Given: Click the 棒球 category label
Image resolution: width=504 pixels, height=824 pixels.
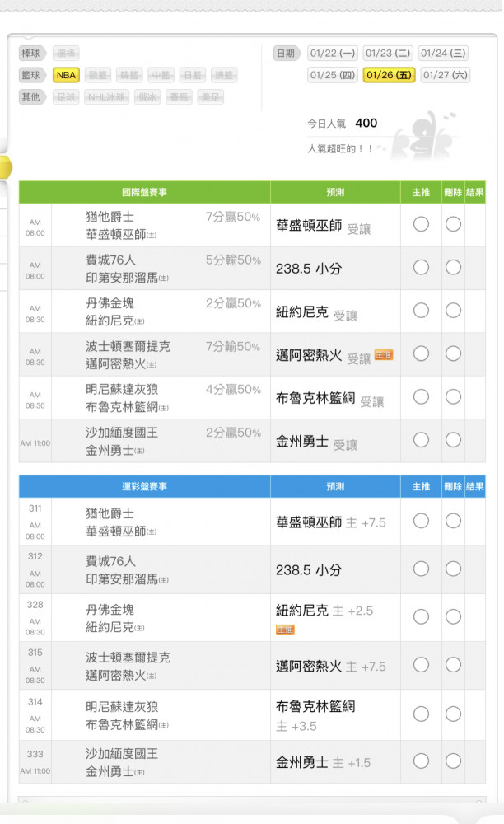Looking at the screenshot, I should pos(32,54).
